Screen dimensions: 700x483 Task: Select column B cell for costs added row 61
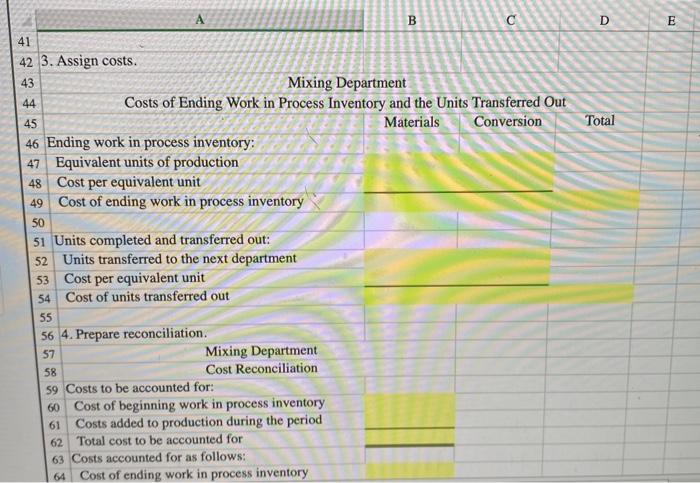(x=410, y=420)
